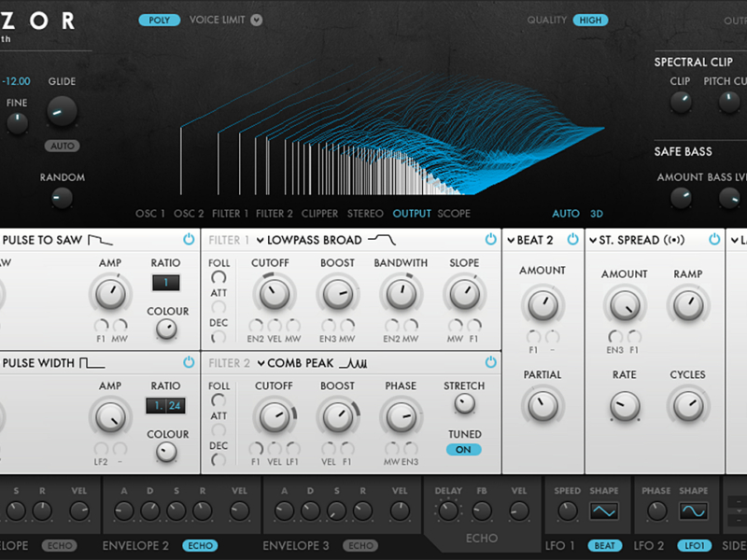
Task: Click Envelope 2 ECHO button
Action: point(200,546)
